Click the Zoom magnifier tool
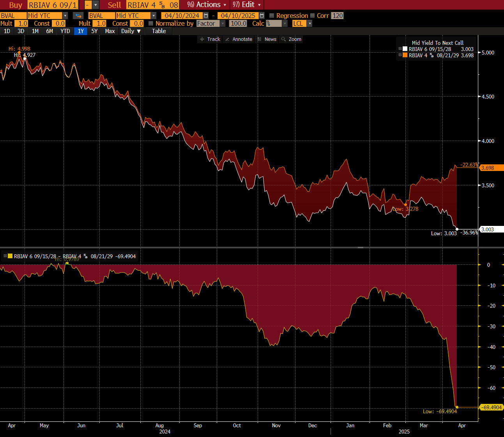This screenshot has width=504, height=437. 291,39
